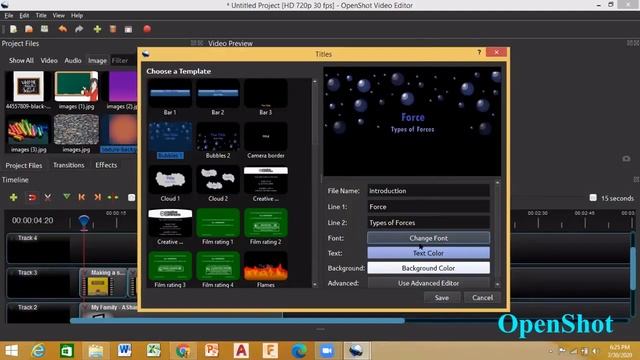
Task: Click the project files Filter text field
Action: point(124,60)
